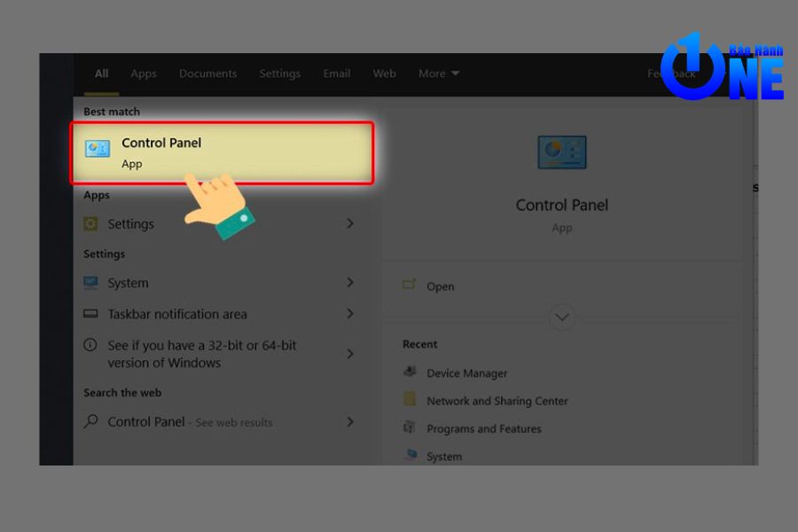
Task: Click the large Control Panel preview icon
Action: pos(562,153)
